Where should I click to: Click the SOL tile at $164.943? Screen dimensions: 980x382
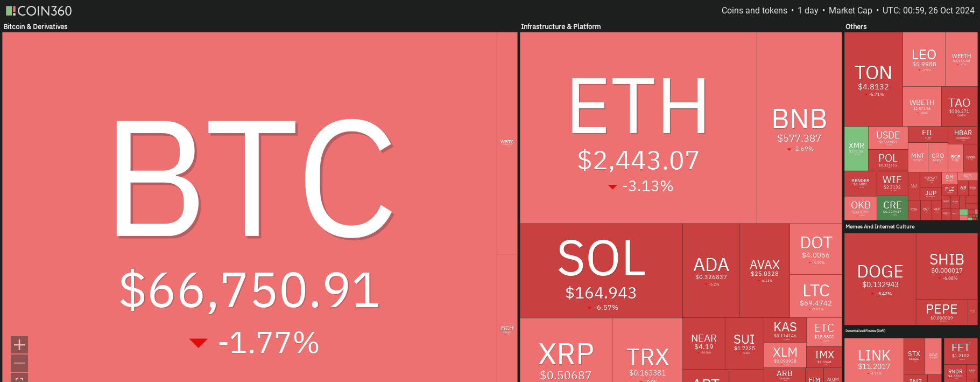point(601,270)
